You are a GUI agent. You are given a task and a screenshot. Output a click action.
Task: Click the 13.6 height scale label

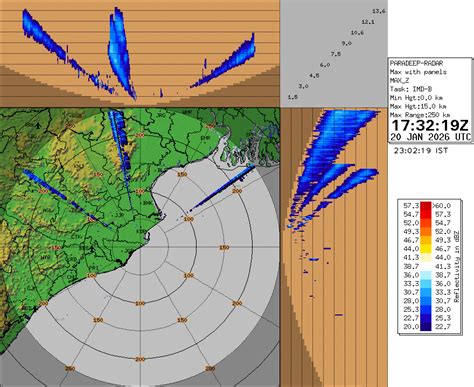click(379, 11)
